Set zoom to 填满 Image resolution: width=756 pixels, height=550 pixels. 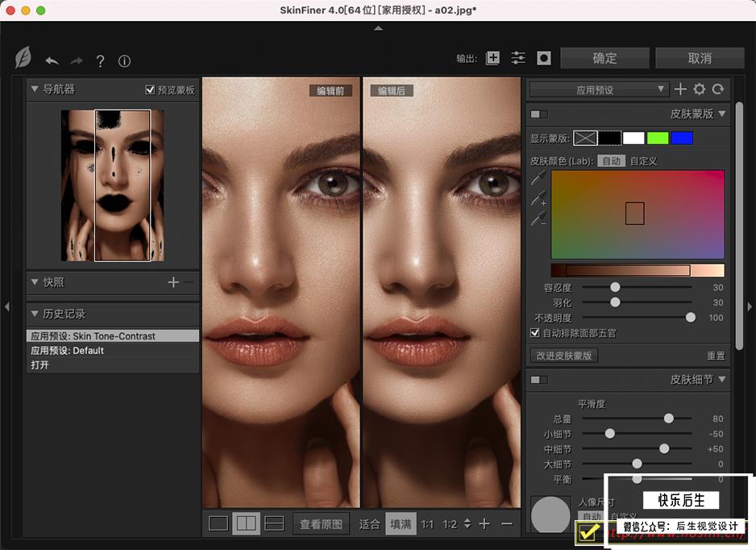[401, 523]
